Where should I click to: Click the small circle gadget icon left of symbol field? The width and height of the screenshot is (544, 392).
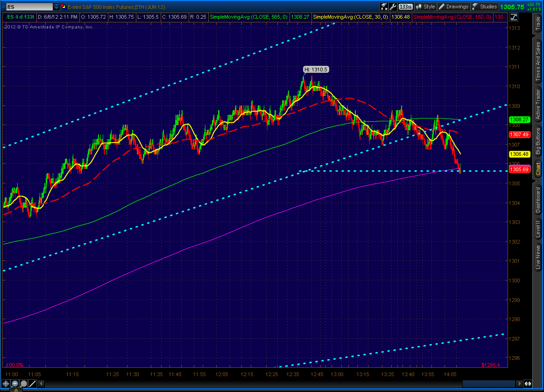[x=3, y=7]
